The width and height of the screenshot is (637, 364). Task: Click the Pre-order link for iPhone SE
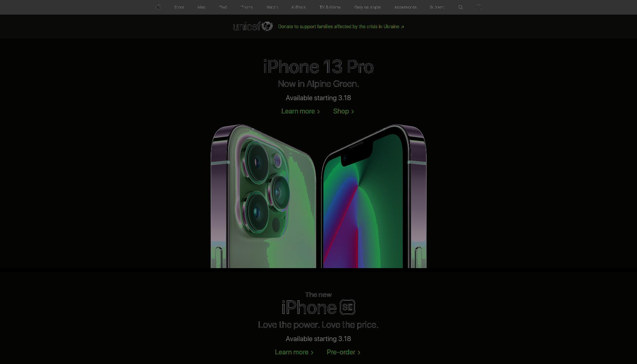344,352
